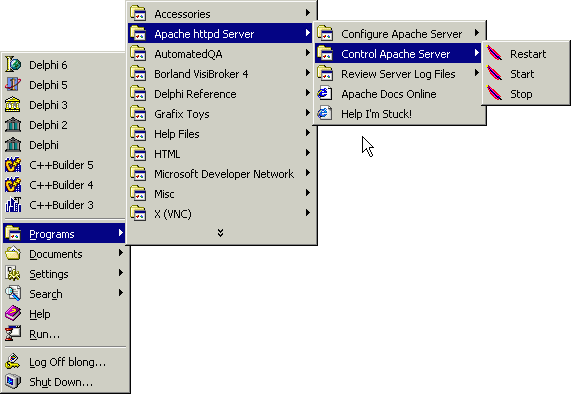Open the X (VNC) program group
The height and width of the screenshot is (394, 571).
click(x=220, y=214)
